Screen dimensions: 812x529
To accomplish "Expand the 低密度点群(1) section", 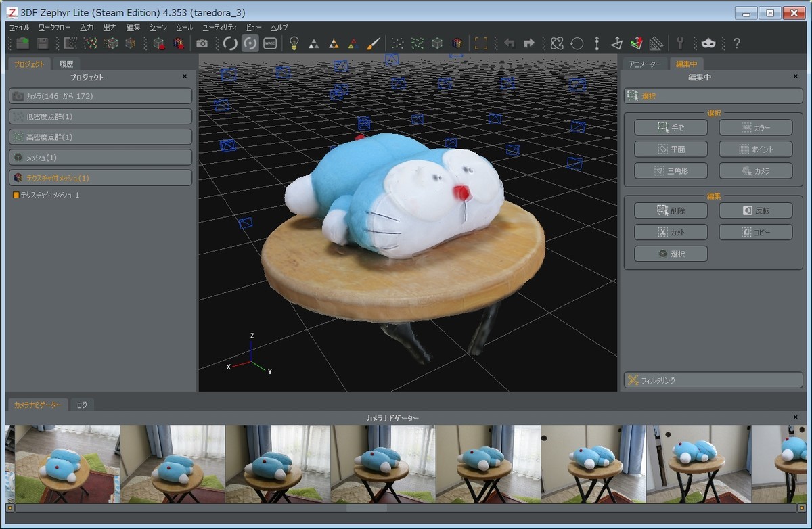I will pos(100,116).
